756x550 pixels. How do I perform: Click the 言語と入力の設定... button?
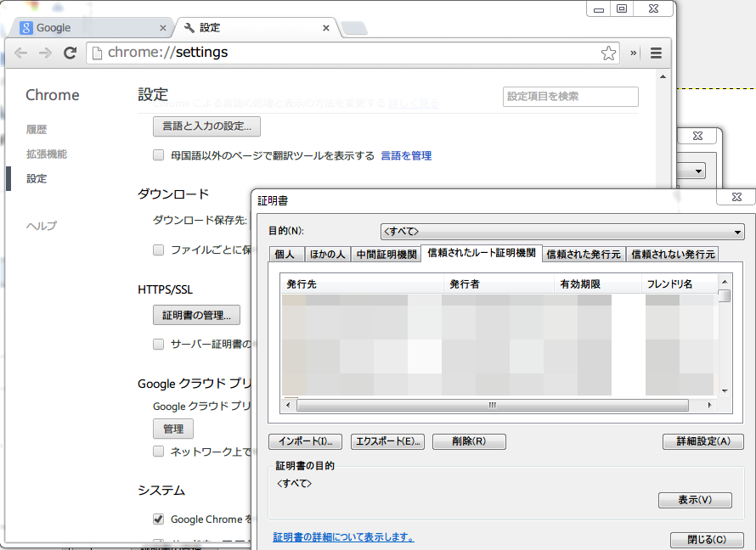(206, 126)
